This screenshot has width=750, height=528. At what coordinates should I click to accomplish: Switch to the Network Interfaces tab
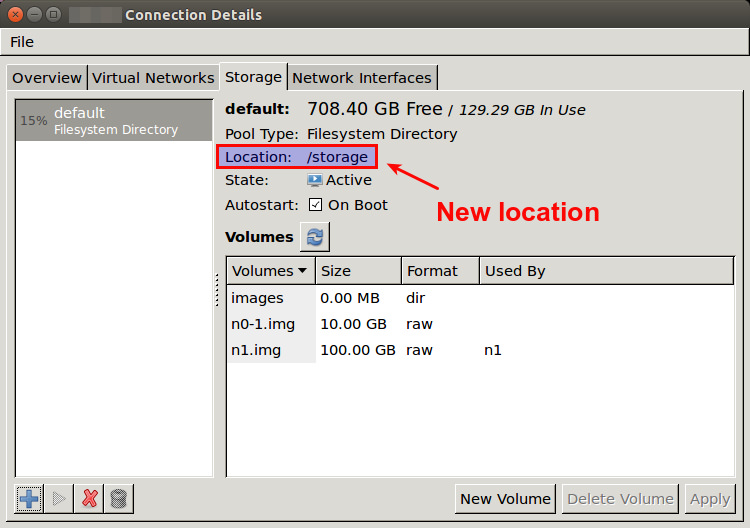[x=362, y=78]
